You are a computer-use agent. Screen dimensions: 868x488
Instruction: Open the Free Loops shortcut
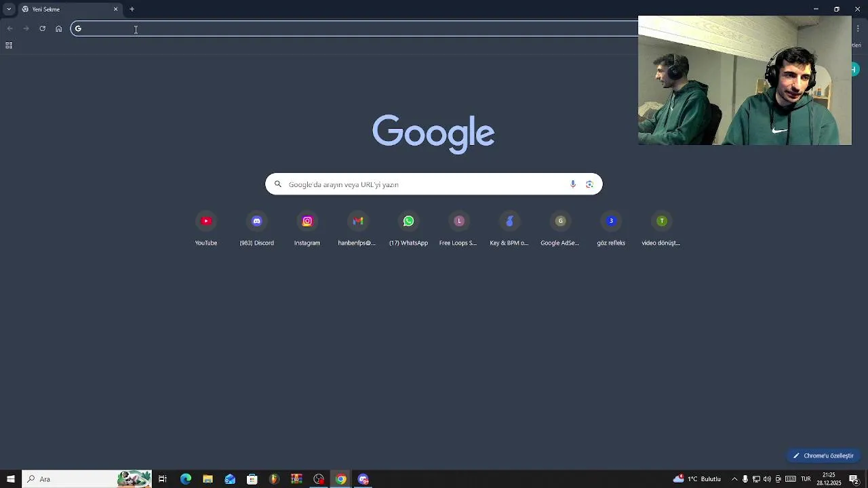tap(458, 229)
